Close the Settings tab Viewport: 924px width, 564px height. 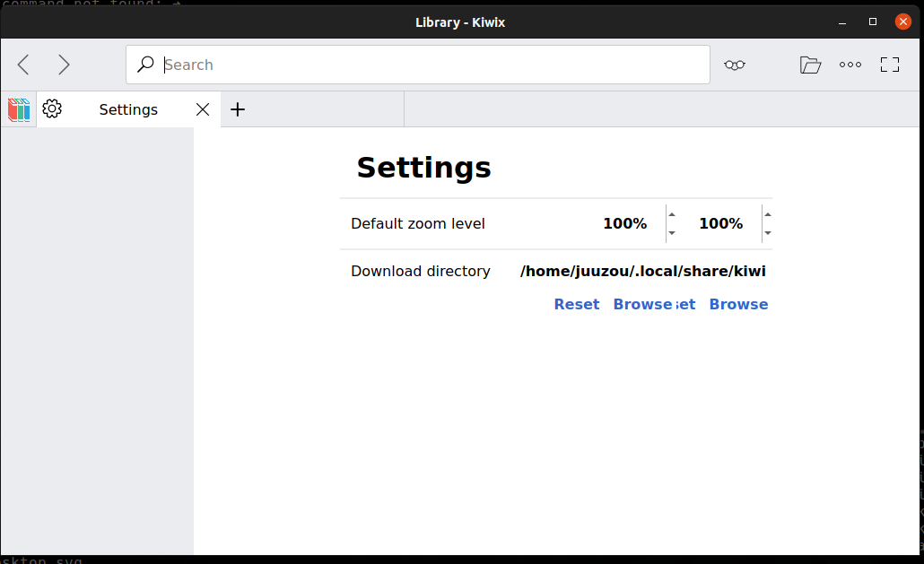202,108
